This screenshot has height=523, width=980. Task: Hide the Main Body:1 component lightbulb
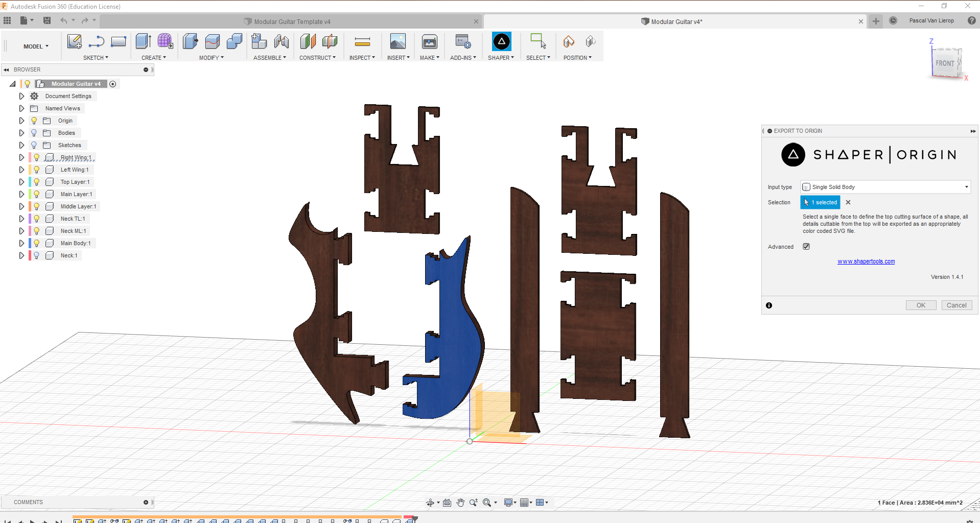37,243
